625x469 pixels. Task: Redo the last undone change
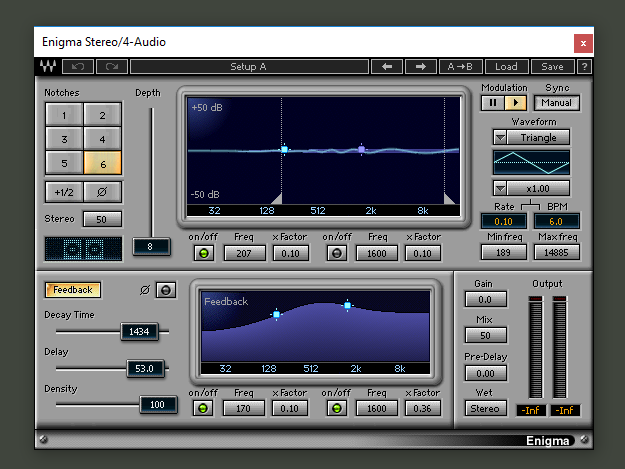click(112, 67)
